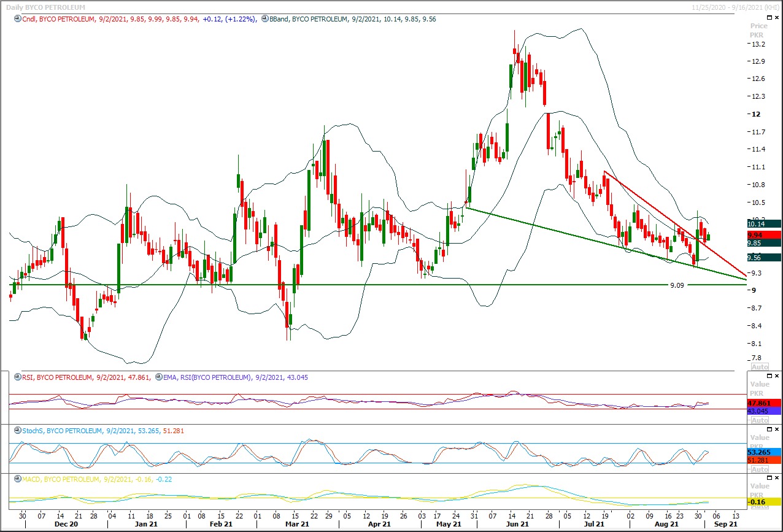The height and width of the screenshot is (532, 783).
Task: Click the StochS BYCO PETROLEUM series label
Action: [60, 431]
